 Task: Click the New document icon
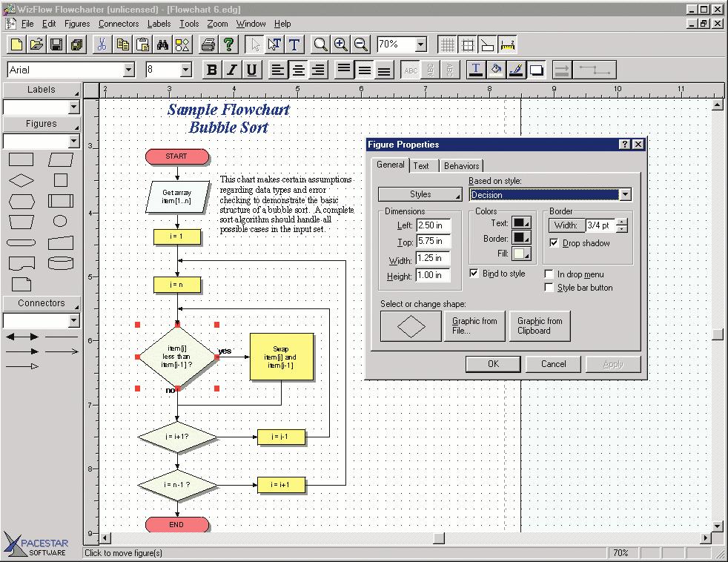pyautogui.click(x=16, y=44)
